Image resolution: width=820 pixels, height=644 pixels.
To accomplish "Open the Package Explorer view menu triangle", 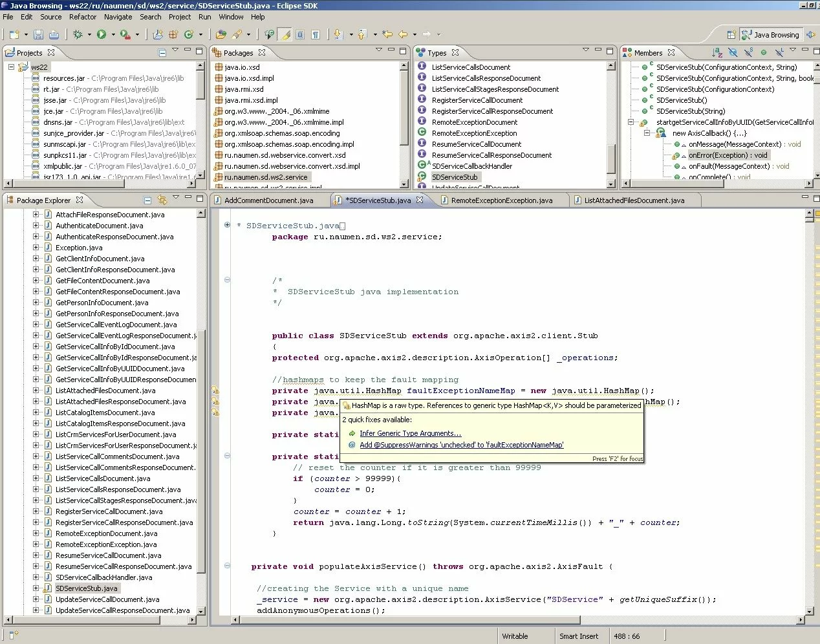I will coord(175,197).
